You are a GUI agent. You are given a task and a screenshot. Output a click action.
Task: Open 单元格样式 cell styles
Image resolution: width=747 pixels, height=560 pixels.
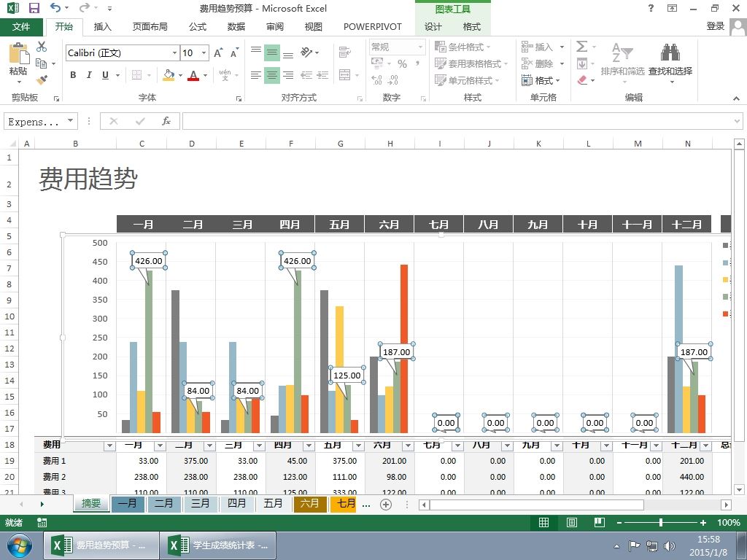466,80
